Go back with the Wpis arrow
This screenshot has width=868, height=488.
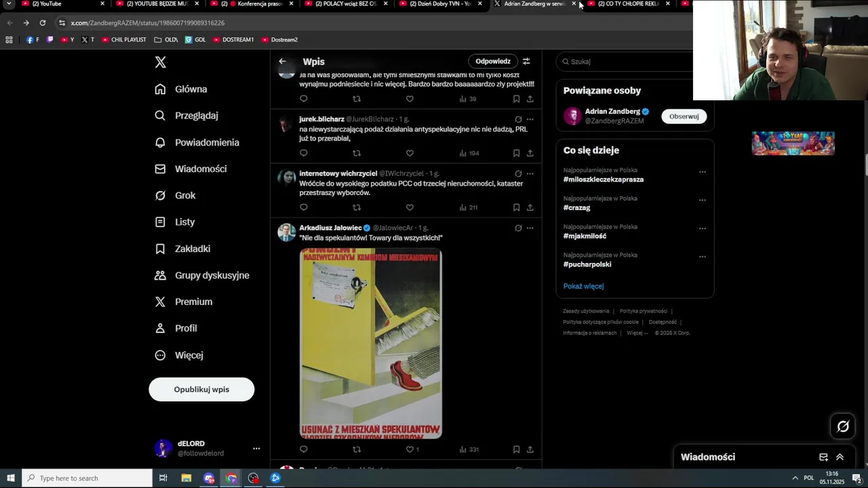click(282, 62)
